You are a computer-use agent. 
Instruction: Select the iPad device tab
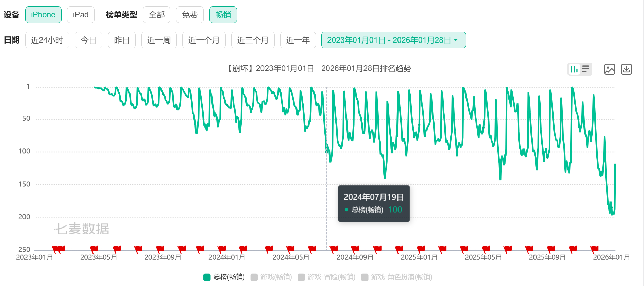81,15
